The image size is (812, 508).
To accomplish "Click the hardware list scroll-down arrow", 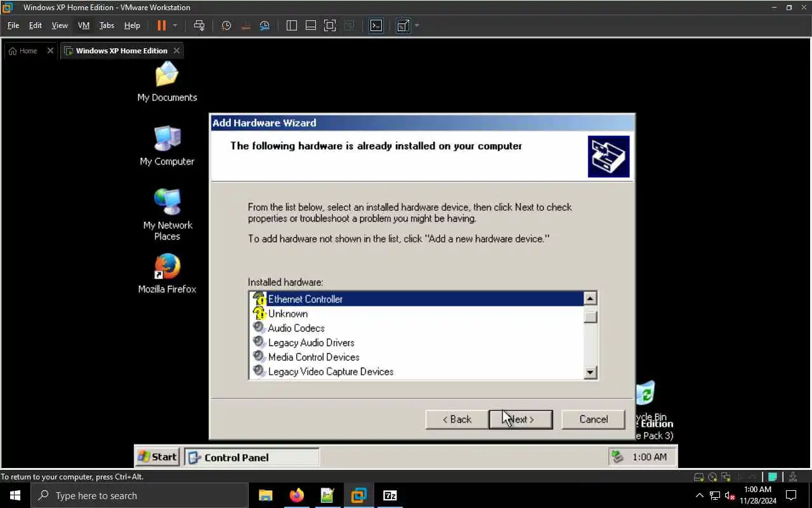I will tap(590, 373).
